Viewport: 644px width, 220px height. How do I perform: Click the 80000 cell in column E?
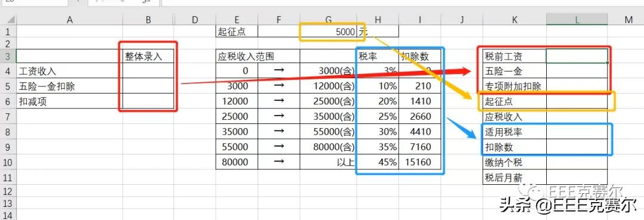click(x=237, y=162)
